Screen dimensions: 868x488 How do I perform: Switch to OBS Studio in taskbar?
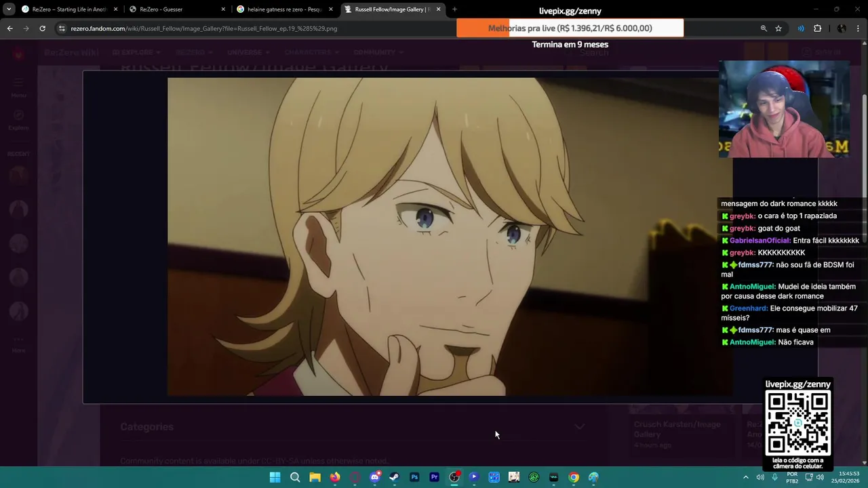[x=454, y=477]
